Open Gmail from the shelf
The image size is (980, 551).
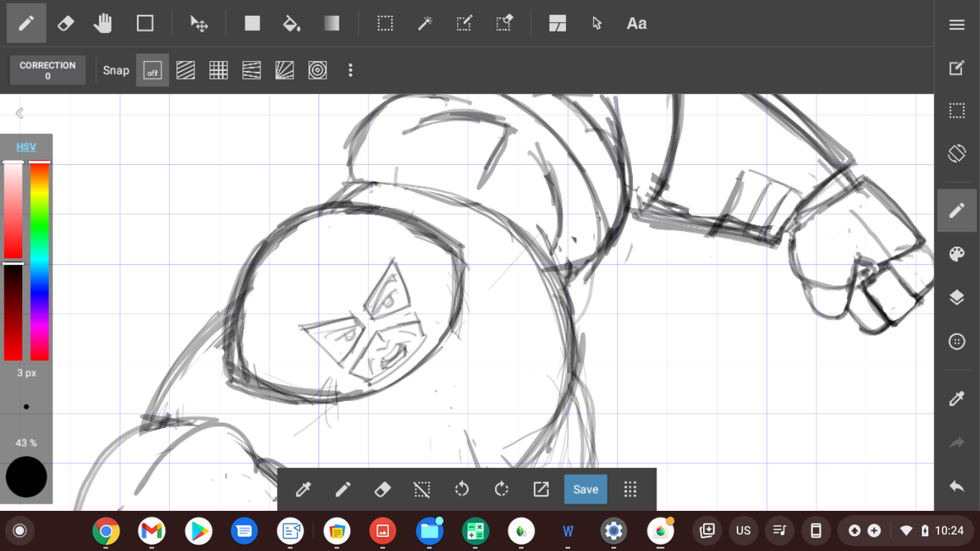point(152,532)
